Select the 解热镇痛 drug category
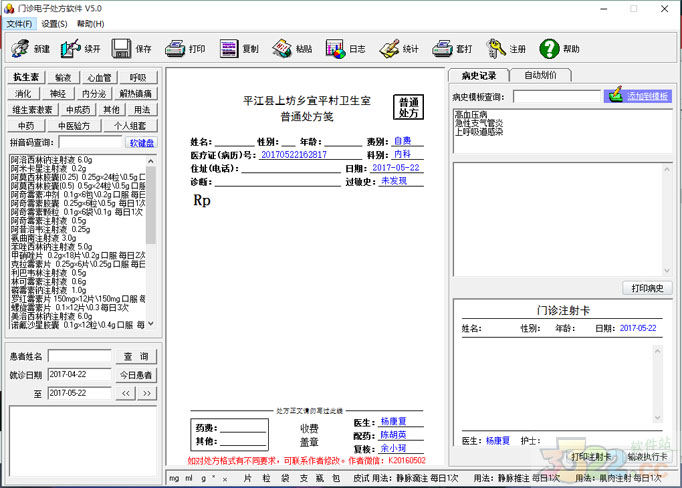Viewport: 682px width, 488px height. (x=136, y=94)
